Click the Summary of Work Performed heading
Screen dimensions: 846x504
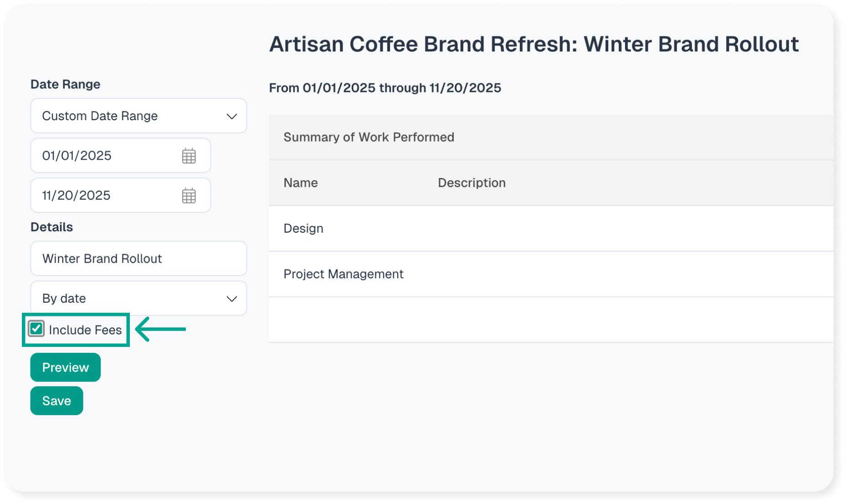[x=369, y=137]
